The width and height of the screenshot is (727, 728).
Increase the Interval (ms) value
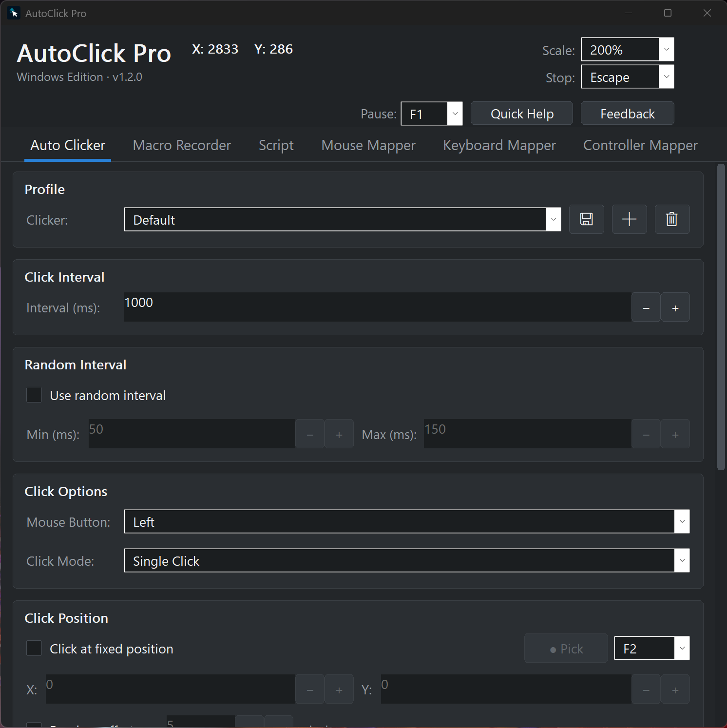click(675, 307)
